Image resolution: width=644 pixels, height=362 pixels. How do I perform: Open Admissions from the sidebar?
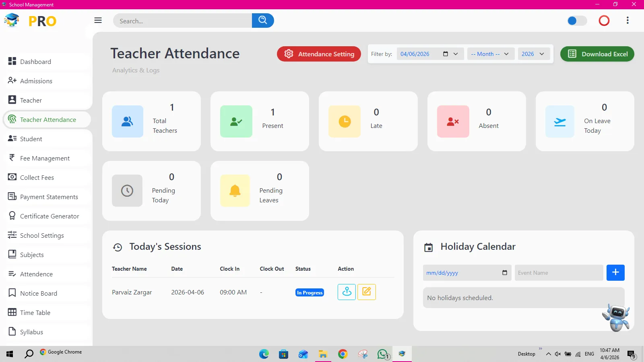[47, 81]
